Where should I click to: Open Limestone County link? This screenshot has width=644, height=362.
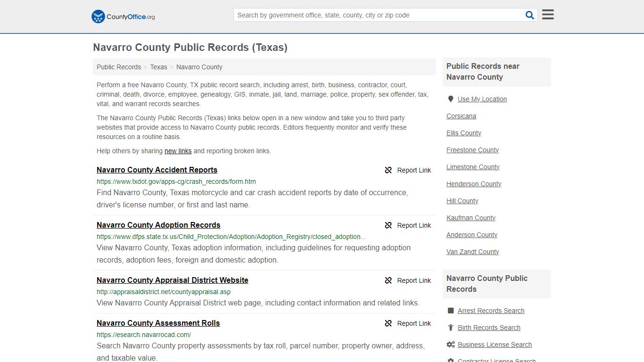pos(473,167)
